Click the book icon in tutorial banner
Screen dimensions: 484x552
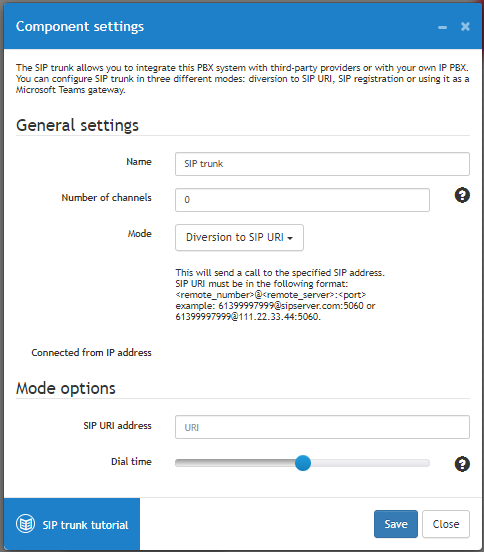pyautogui.click(x=25, y=524)
